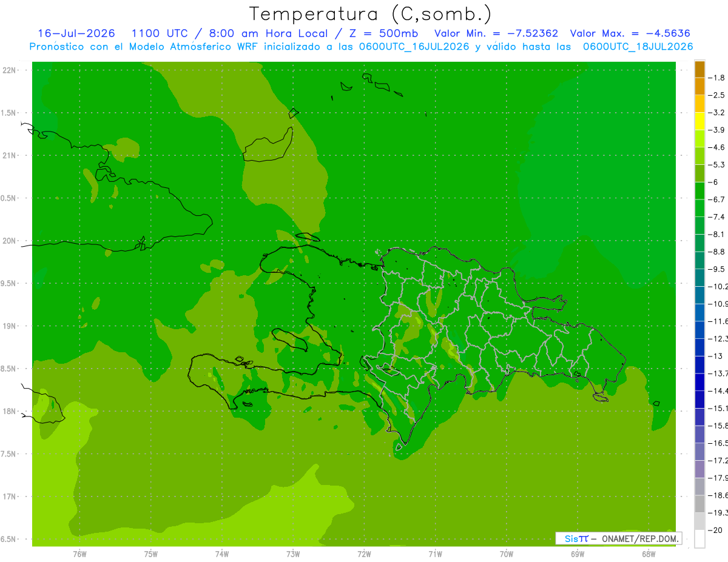Pick the white swatch below -20
Image resolution: width=728 pixels, height=562 pixels.
pyautogui.click(x=699, y=538)
